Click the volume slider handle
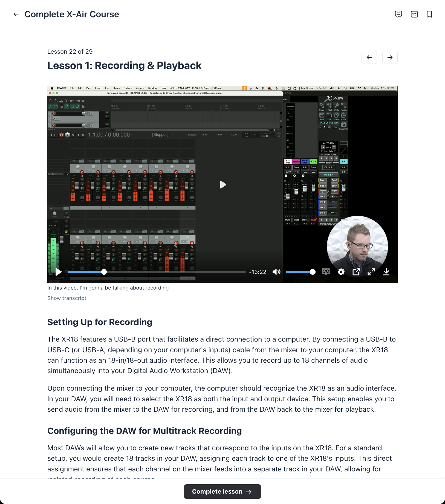The width and height of the screenshot is (445, 504). (313, 272)
